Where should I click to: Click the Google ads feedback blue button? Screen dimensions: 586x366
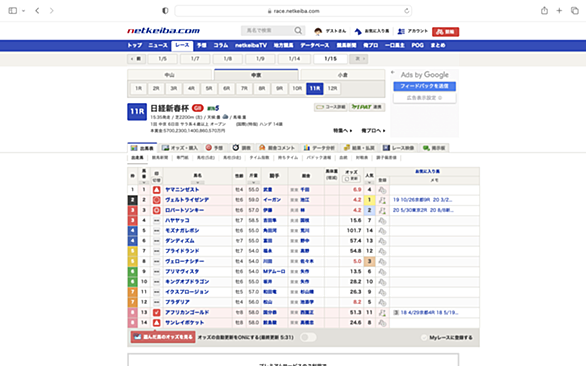(424, 86)
